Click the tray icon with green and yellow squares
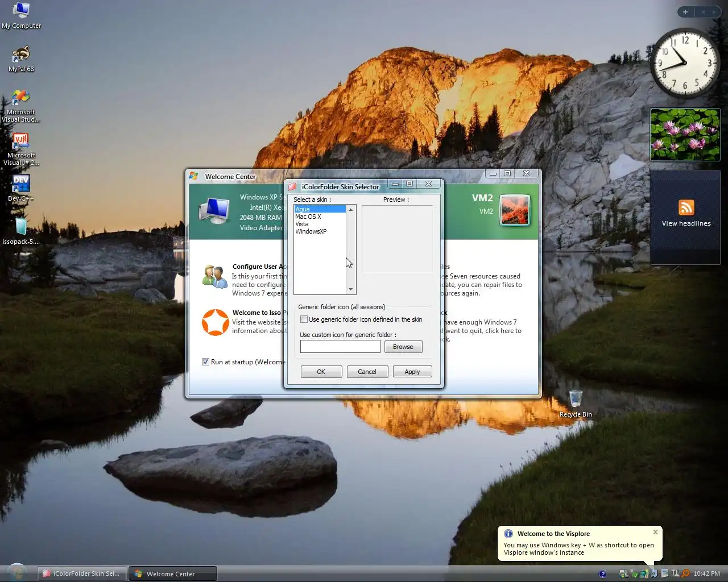 point(644,573)
